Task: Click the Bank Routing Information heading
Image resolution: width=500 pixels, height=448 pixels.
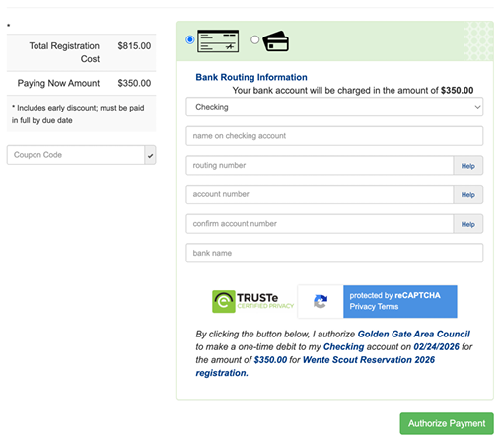Action: 251,77
